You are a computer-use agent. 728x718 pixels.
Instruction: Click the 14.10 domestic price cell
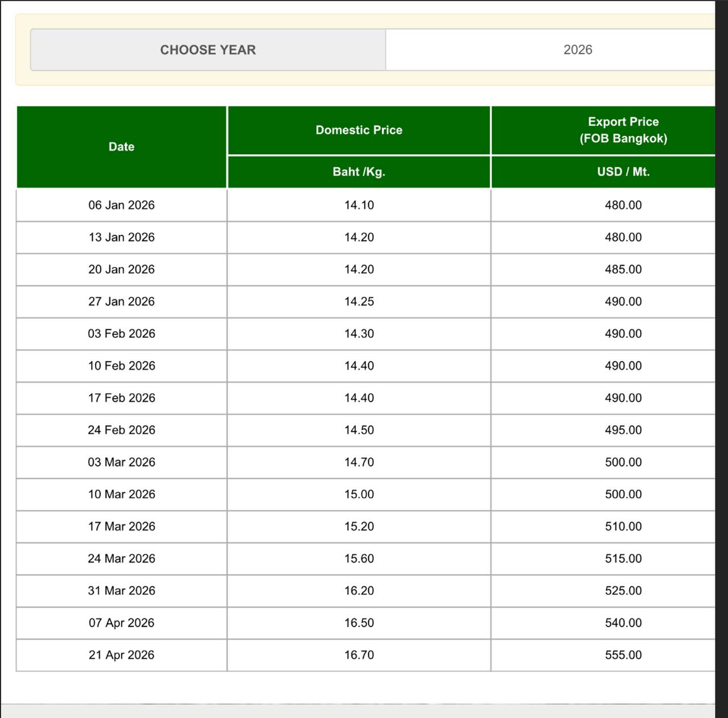point(359,205)
